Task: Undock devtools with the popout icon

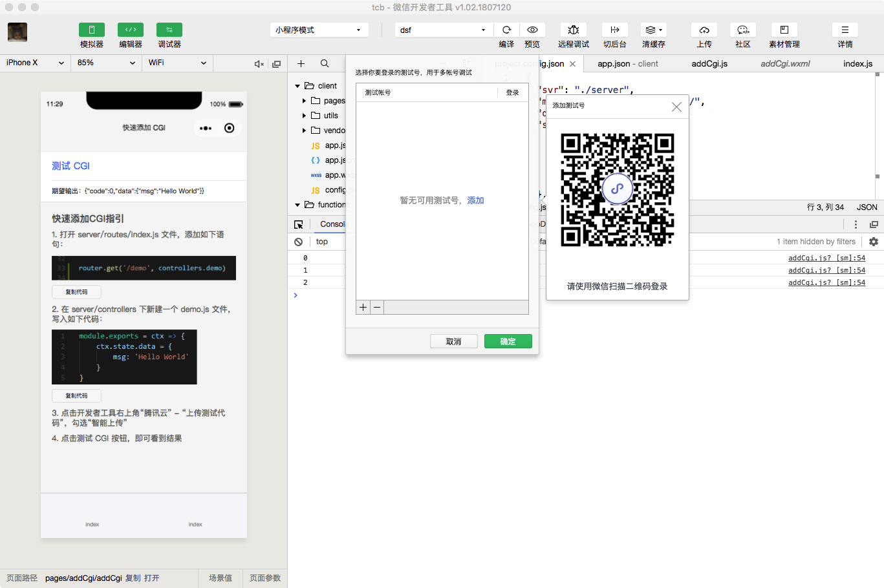Action: point(874,224)
